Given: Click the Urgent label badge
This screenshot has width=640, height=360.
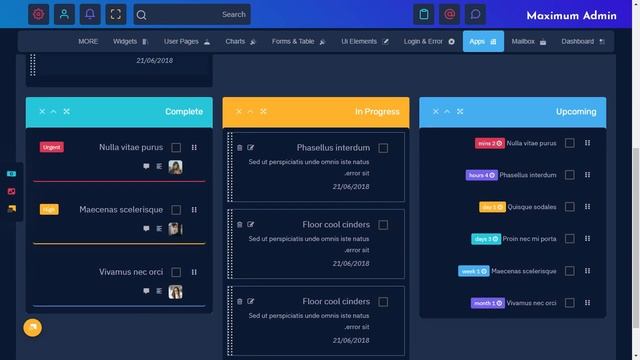Looking at the screenshot, I should [52, 147].
